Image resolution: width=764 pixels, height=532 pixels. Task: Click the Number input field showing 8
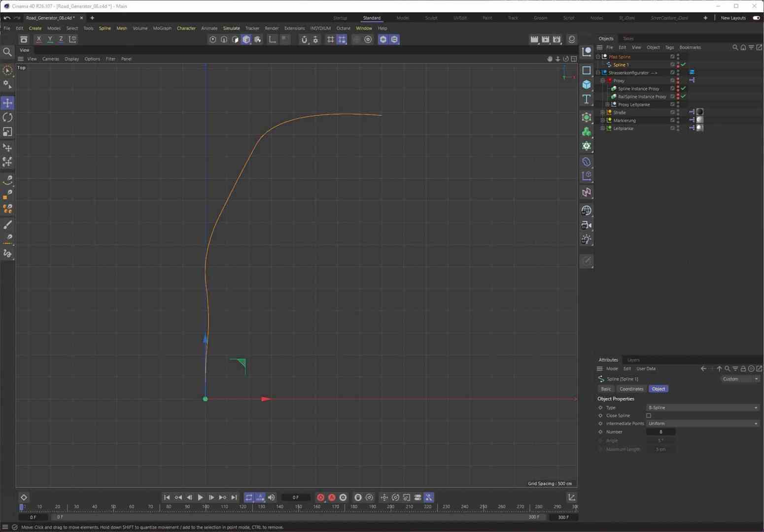(661, 432)
